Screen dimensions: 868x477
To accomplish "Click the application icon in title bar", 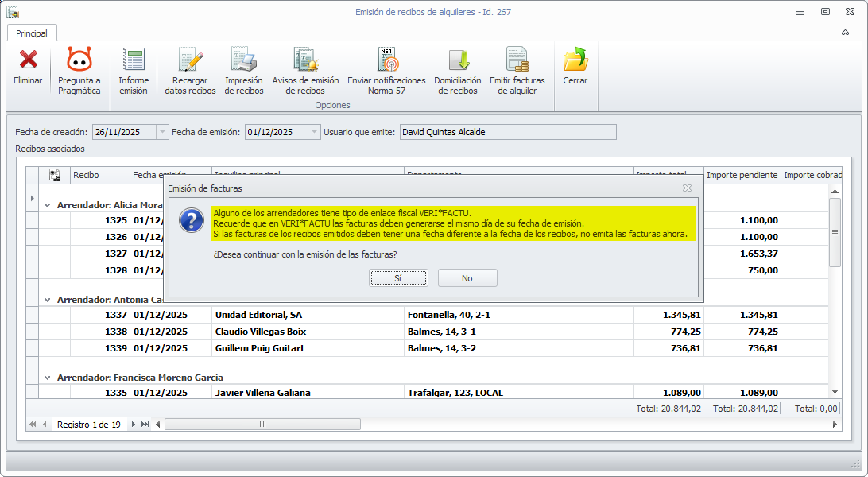I will click(x=12, y=12).
